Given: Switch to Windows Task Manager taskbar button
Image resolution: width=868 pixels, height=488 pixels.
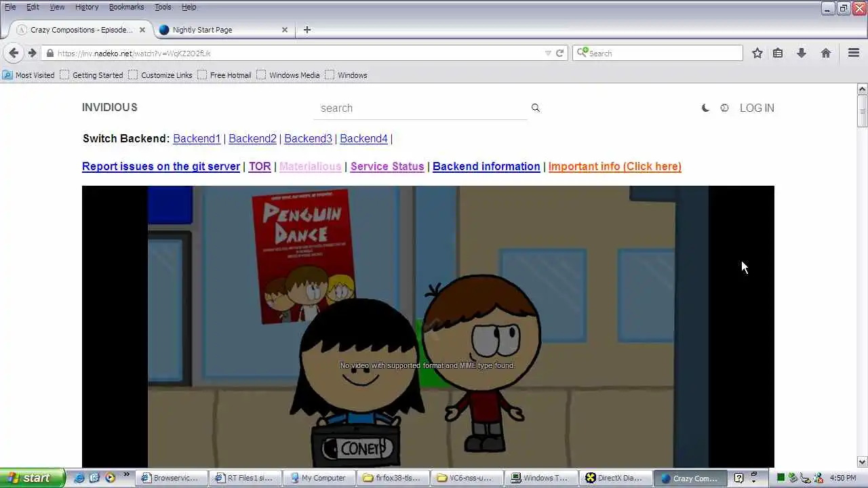Looking at the screenshot, I should [541, 478].
